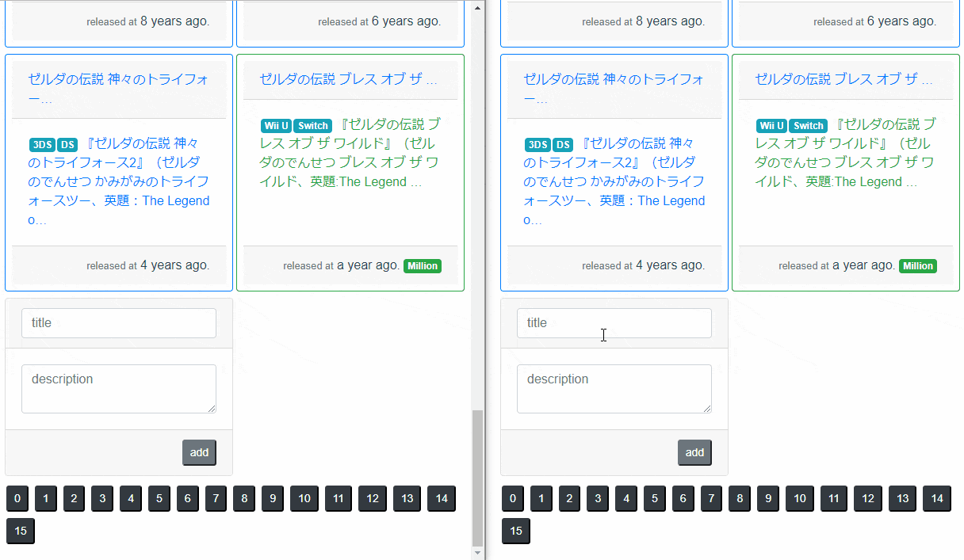Viewport: 964px width, 560px height.
Task: Go to page 5 in the right pane
Action: [654, 498]
